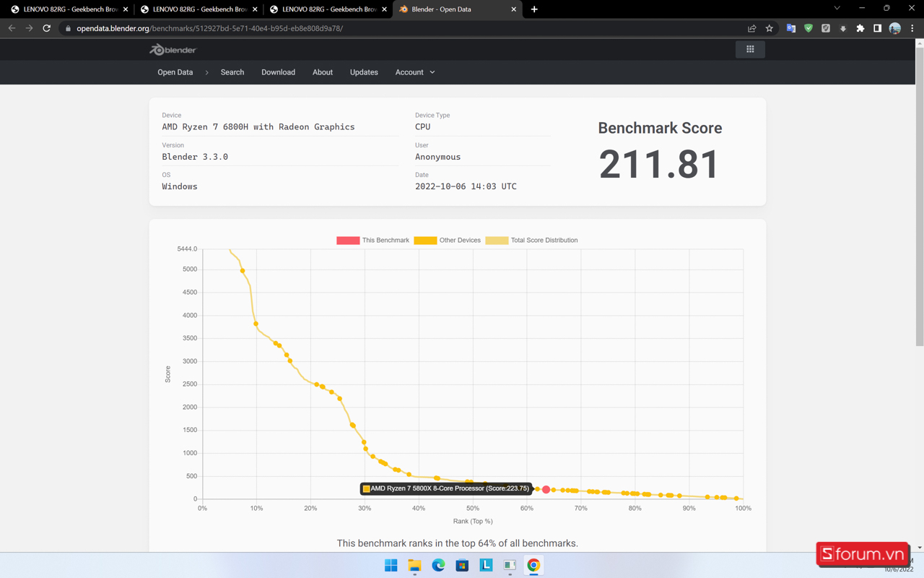Image resolution: width=924 pixels, height=578 pixels.
Task: Reload the page with refresh icon
Action: pyautogui.click(x=47, y=28)
